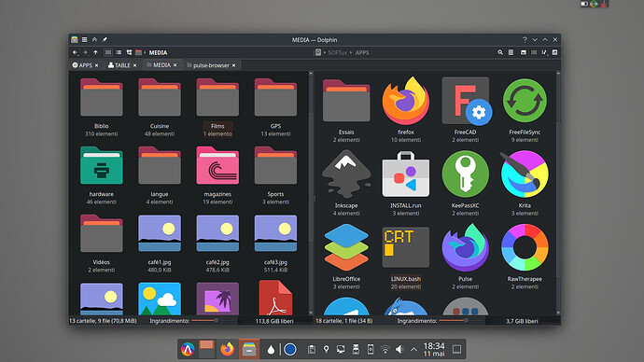Select the langue folder
The image size is (644, 362).
point(160,175)
